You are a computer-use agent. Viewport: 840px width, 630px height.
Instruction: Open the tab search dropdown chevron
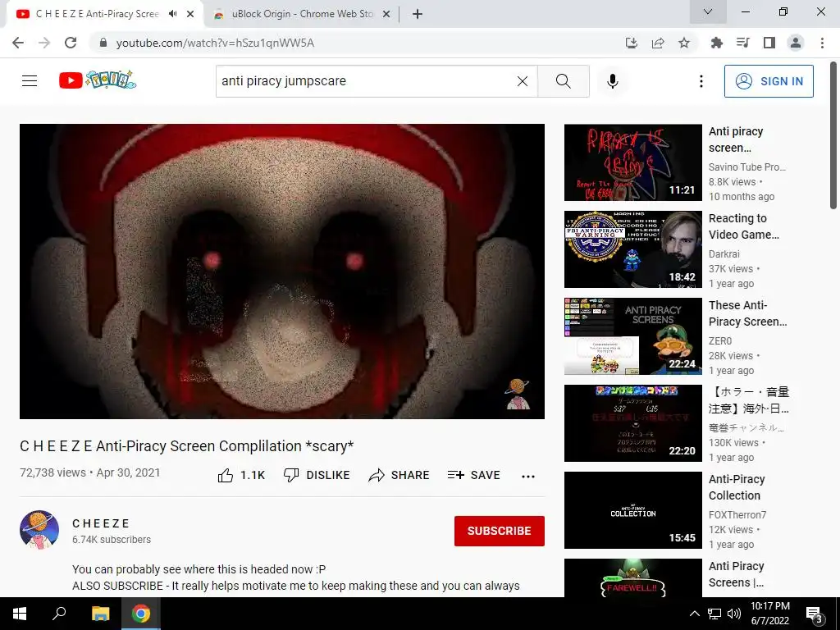click(x=708, y=11)
